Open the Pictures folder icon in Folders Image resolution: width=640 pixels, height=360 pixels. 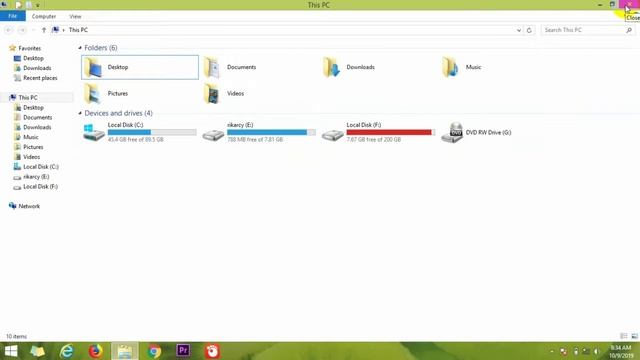pos(93,93)
